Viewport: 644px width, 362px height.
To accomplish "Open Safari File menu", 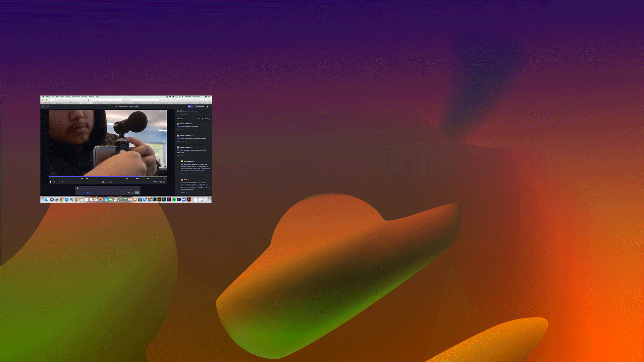I will 53,97.
